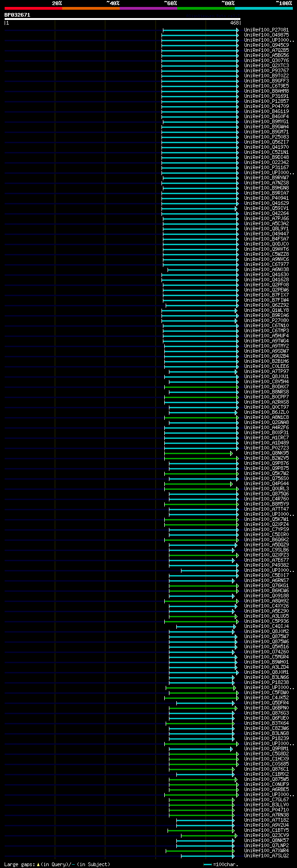Click the UniRef100_P40941 label
297x868 pixels.
click(266, 198)
